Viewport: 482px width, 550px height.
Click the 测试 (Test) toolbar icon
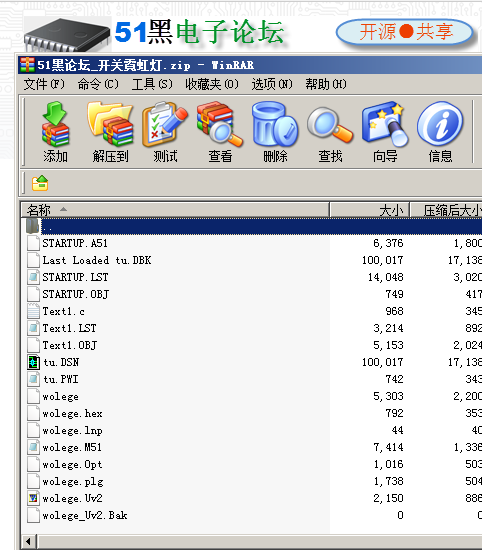[x=165, y=132]
